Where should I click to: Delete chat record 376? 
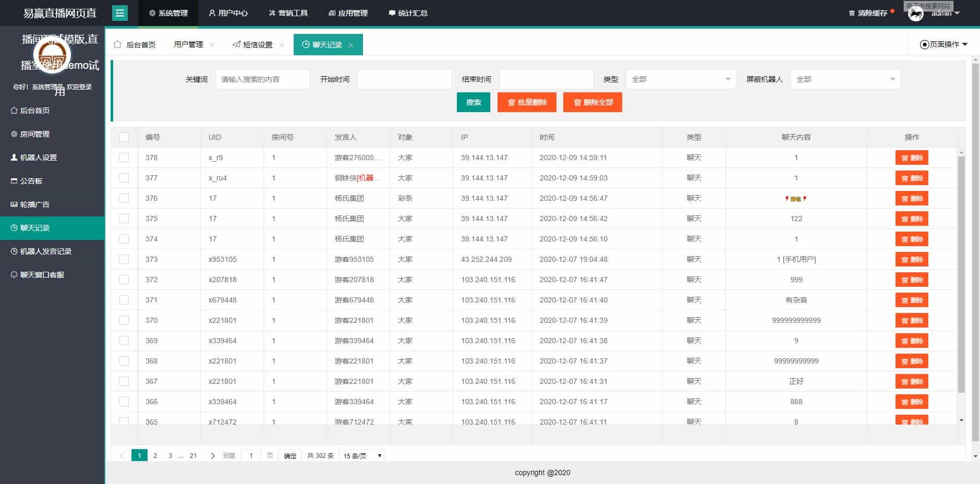point(912,198)
